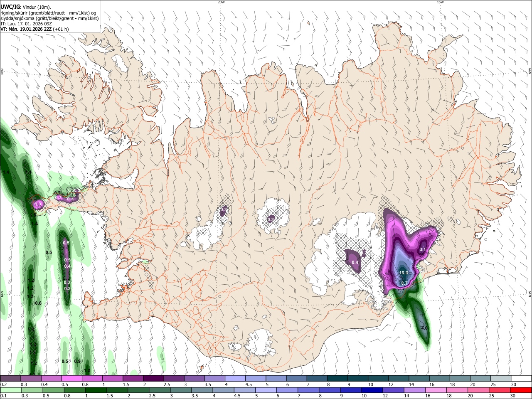
Task: Click the 3.1 snowfall value on the map
Action: pyautogui.click(x=423, y=249)
